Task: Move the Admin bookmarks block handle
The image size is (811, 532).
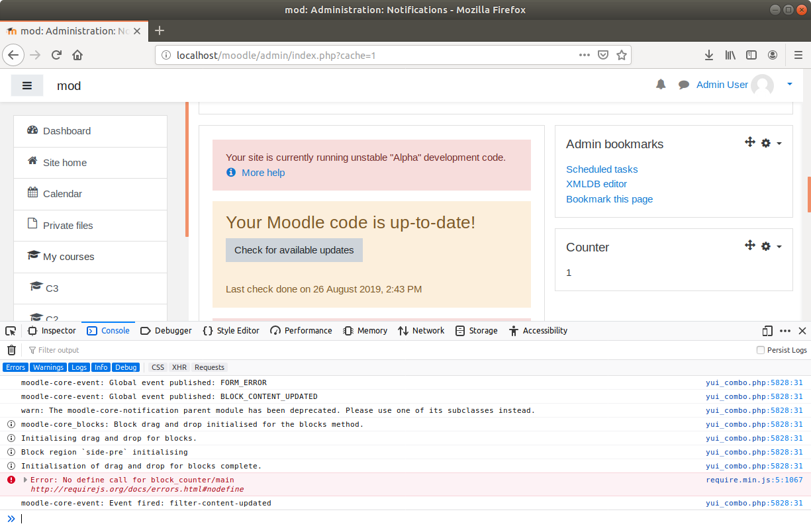Action: point(750,142)
